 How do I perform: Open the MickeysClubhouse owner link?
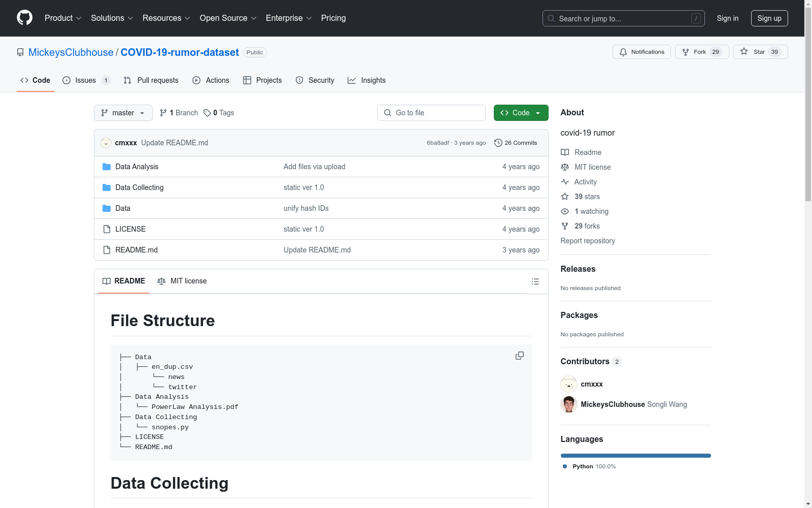(x=71, y=52)
